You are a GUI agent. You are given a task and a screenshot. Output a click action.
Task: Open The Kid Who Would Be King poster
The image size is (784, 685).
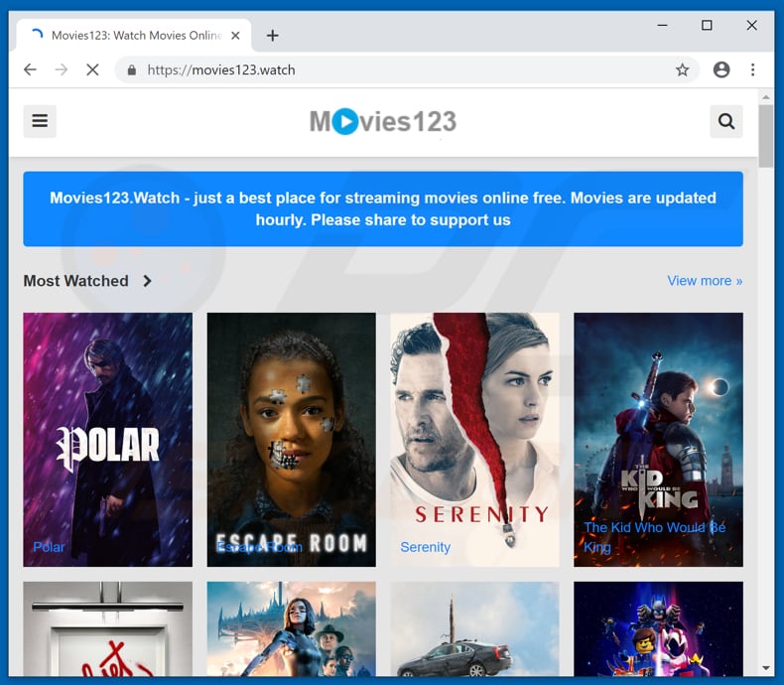[x=659, y=440]
